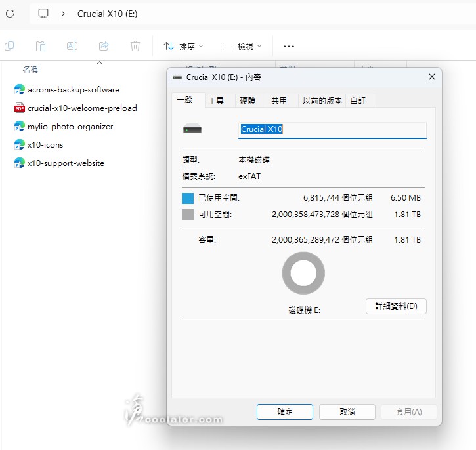476x450 pixels.
Task: Click the x10-icons file name
Action: pos(45,144)
